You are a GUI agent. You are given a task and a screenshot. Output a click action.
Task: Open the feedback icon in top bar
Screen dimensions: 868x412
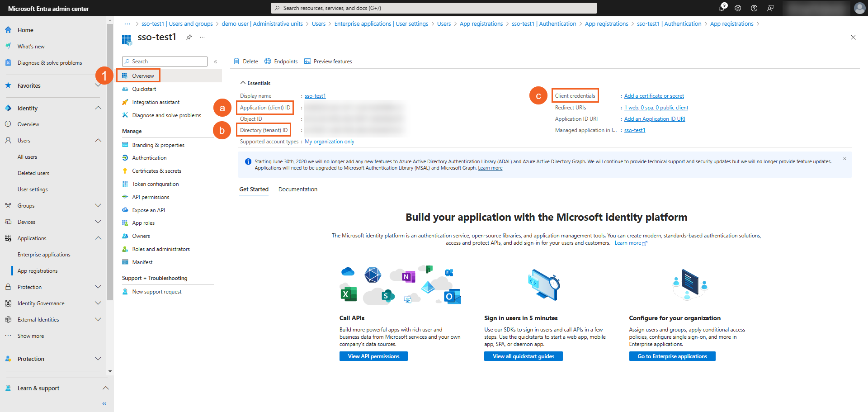(770, 8)
